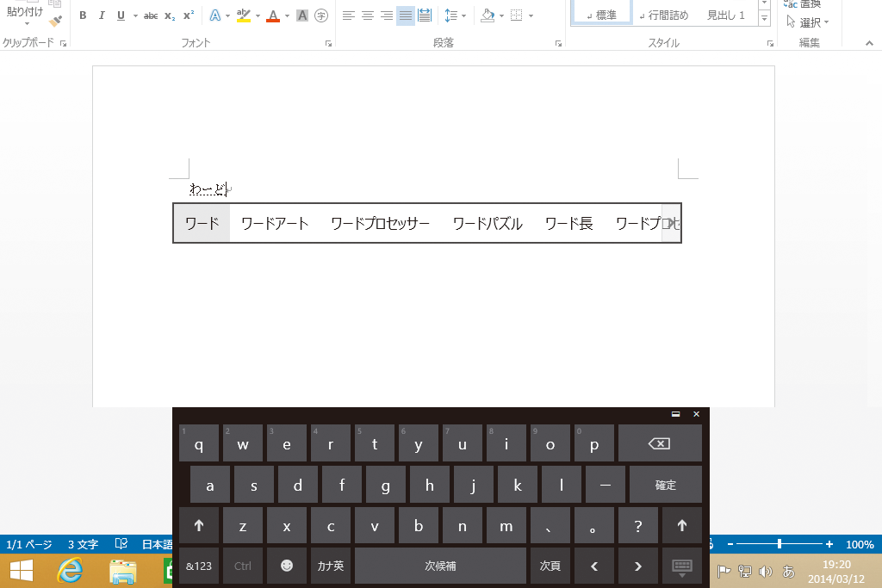This screenshot has width=882, height=588.
Task: Dock the touch keyboard using bar icon
Action: click(x=675, y=414)
